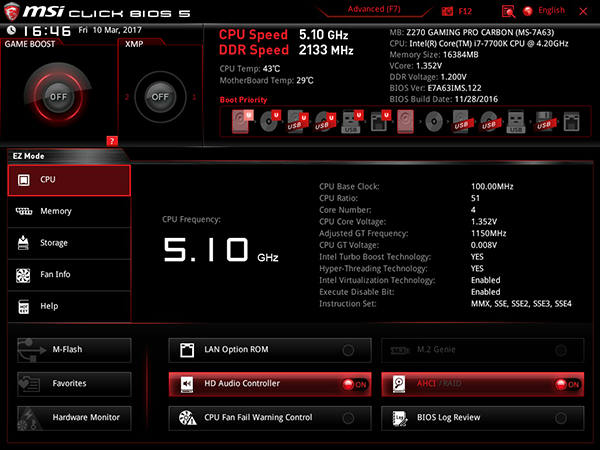
Task: Close the BIOS with the red X
Action: [583, 11]
